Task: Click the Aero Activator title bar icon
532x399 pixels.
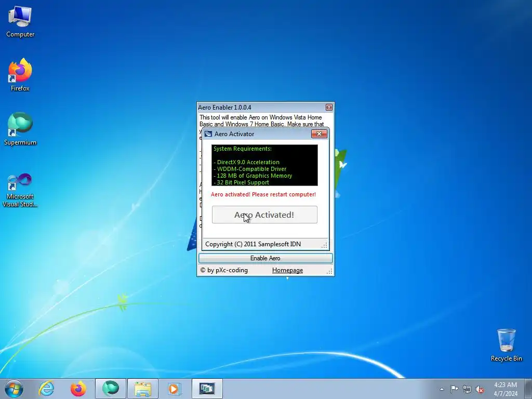Action: pyautogui.click(x=208, y=134)
